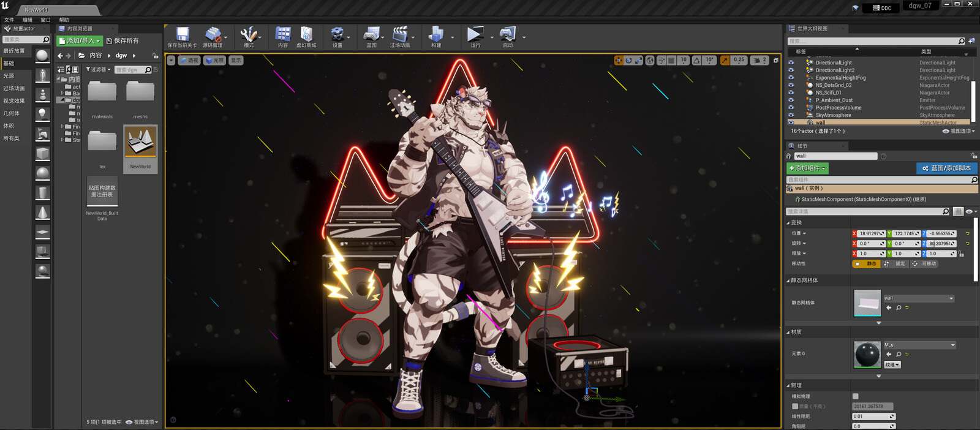Select the point light bulb icon in Place Actors
The height and width of the screenshot is (430, 980).
click(x=42, y=115)
